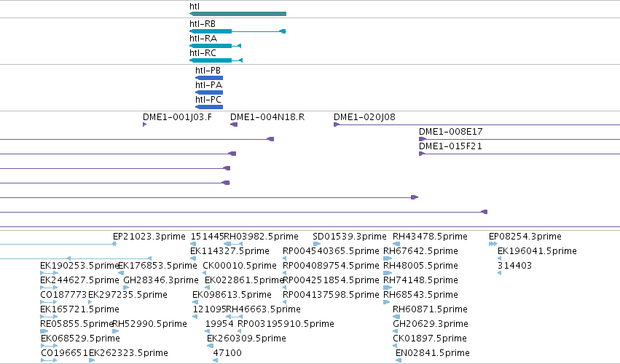Click the RH60871.5prime label
Screen dimensions: 620x364
(x=430, y=310)
